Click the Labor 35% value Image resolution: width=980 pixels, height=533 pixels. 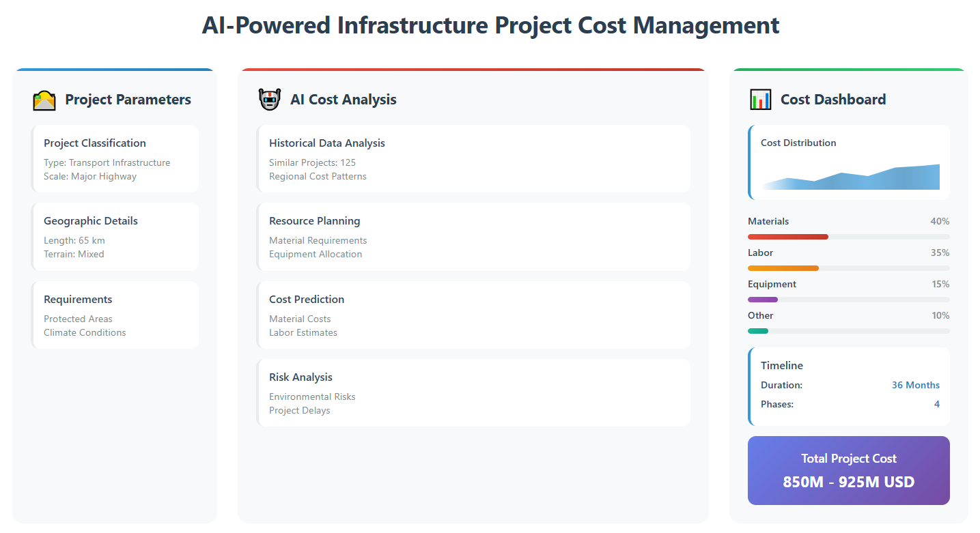940,253
